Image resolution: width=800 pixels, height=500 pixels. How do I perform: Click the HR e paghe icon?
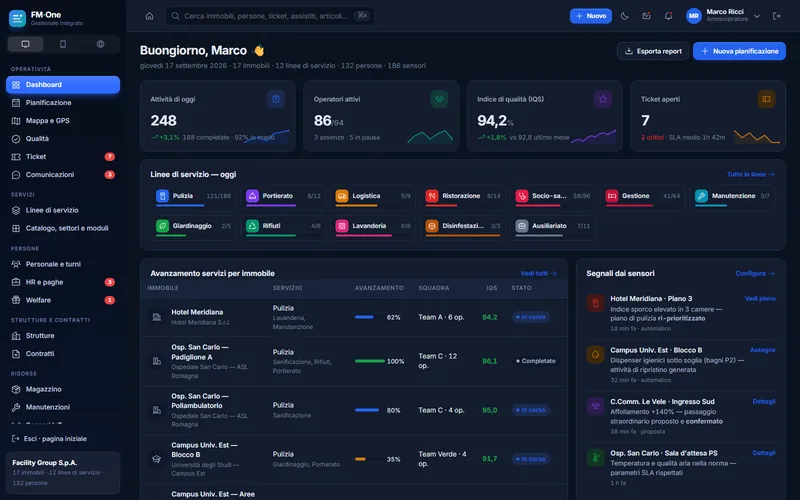(16, 282)
